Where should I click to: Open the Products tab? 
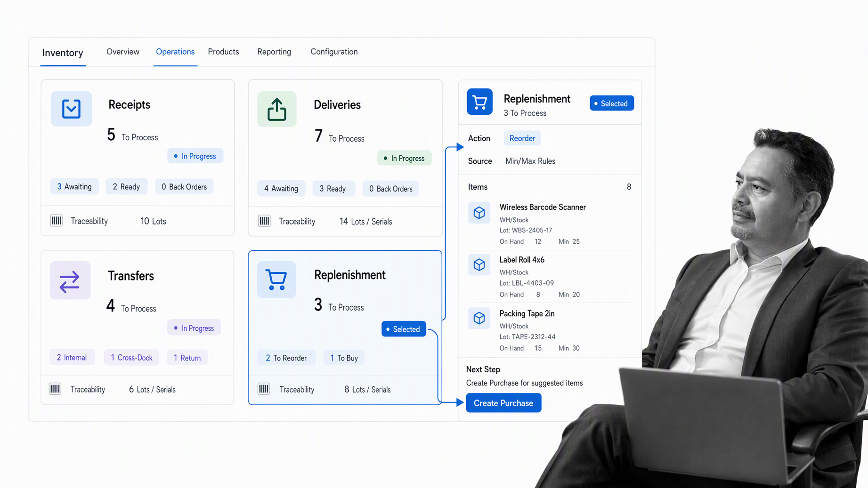point(223,52)
